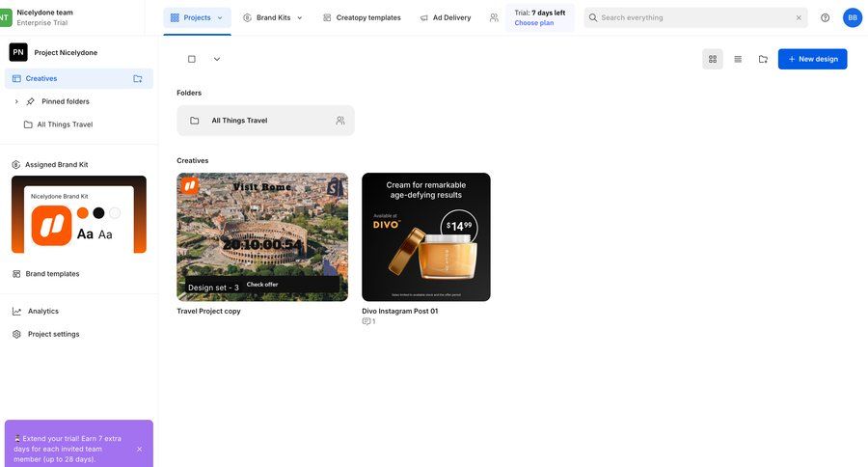Click the New design button
Screen dimensions: 868x467
[x=812, y=59]
